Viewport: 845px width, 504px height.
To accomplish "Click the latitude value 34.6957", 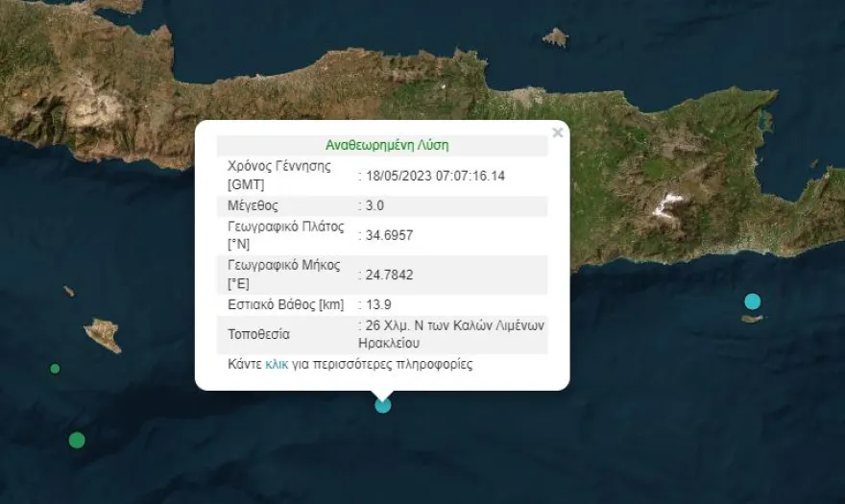I will tap(389, 235).
